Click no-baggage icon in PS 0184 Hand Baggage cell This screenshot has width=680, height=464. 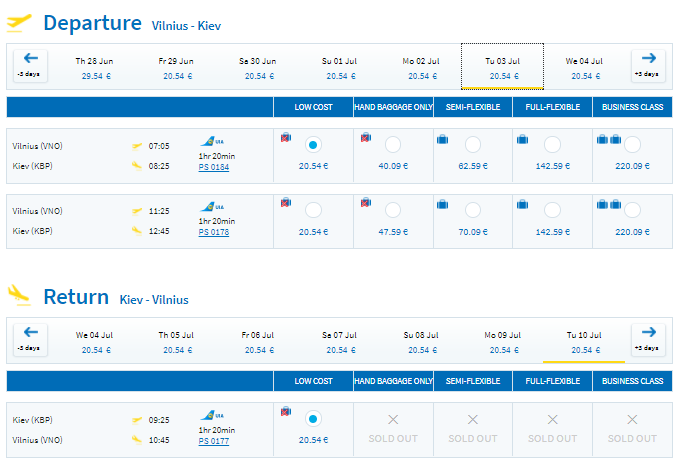[x=366, y=137]
